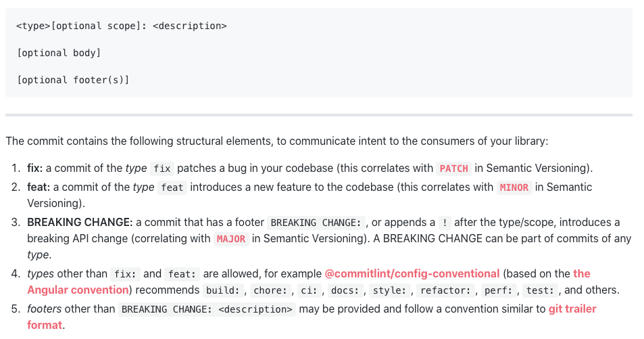Click the exclamation mark inline code
Viewport: 644px width, 339px height.
[445, 223]
